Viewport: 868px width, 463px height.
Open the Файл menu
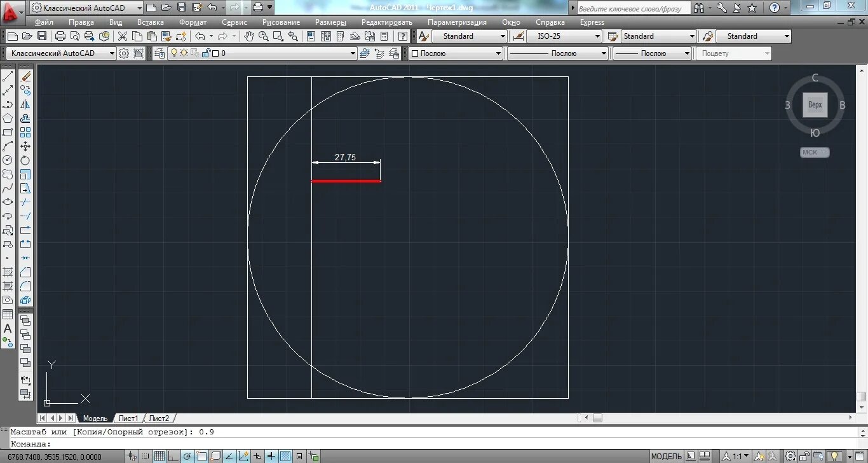(44, 22)
